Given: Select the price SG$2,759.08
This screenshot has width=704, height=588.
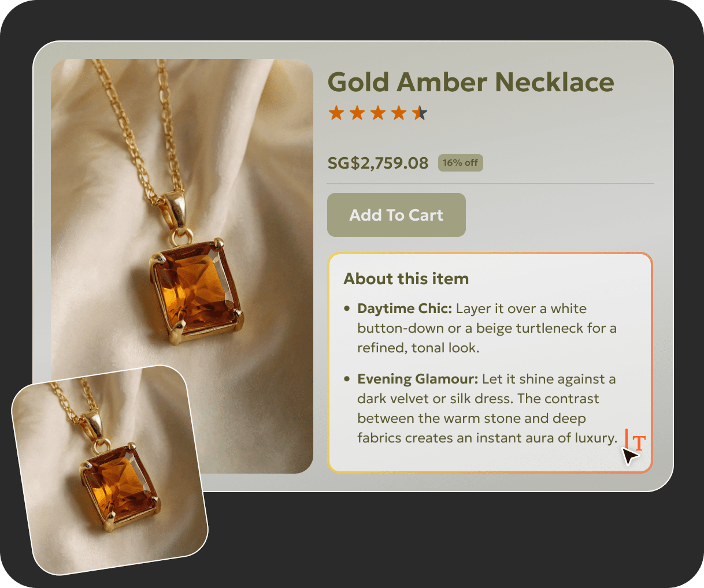Looking at the screenshot, I should coord(377,163).
